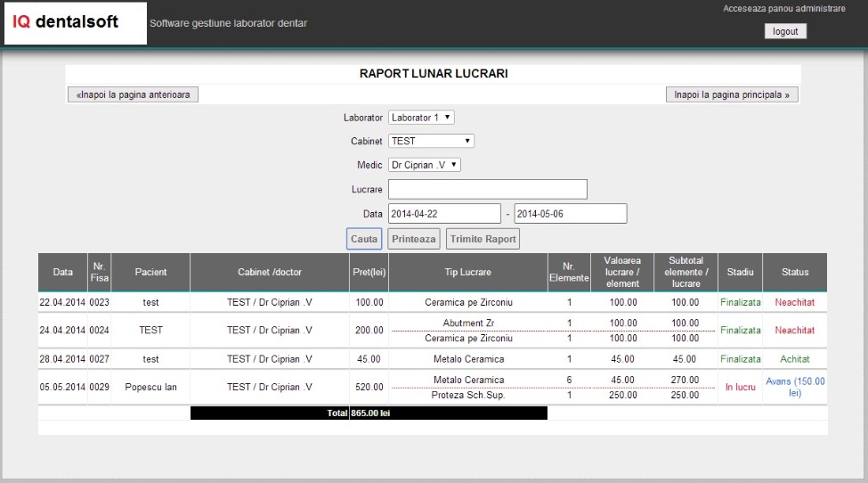Click the logout button
Viewport: 868px width, 483px height.
point(784,31)
